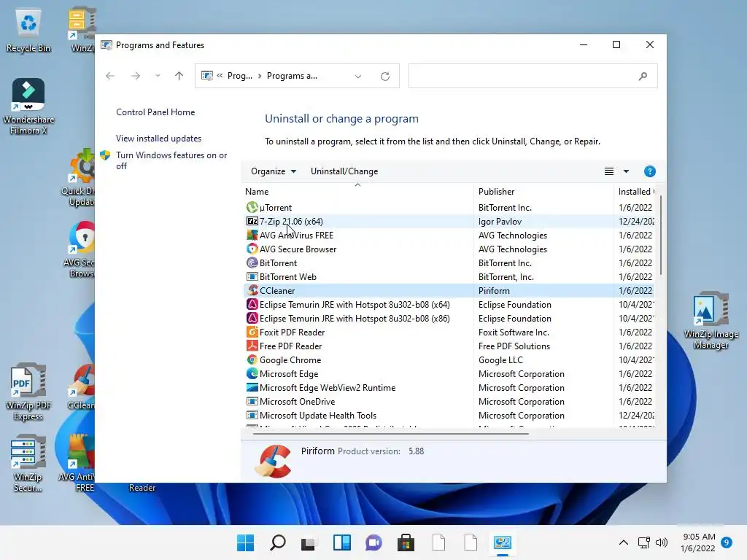Click the BitTorrent Web list icon
Viewport: 747px width, 560px height.
(252, 276)
